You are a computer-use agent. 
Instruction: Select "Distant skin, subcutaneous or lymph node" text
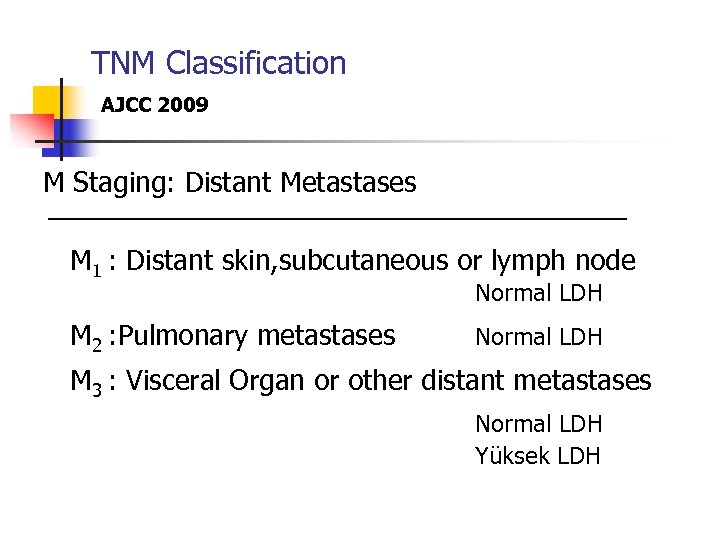point(382,262)
